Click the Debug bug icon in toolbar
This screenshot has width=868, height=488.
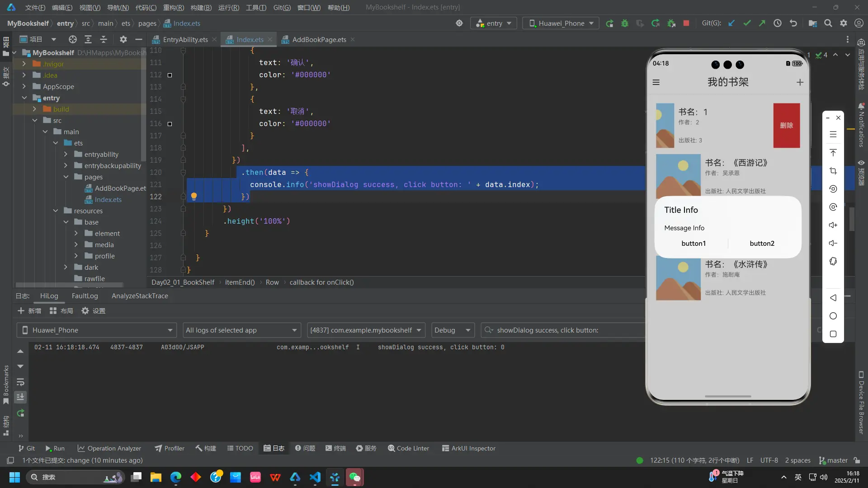tap(625, 23)
